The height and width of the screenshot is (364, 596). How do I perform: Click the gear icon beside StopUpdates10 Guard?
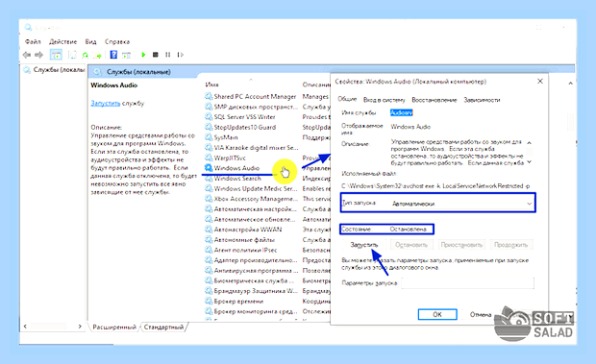click(209, 127)
